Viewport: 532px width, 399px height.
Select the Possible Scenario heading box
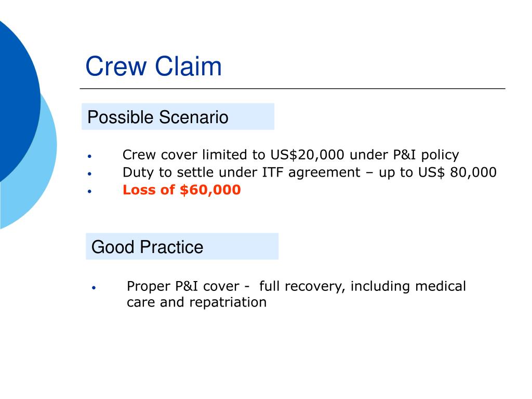pos(178,116)
